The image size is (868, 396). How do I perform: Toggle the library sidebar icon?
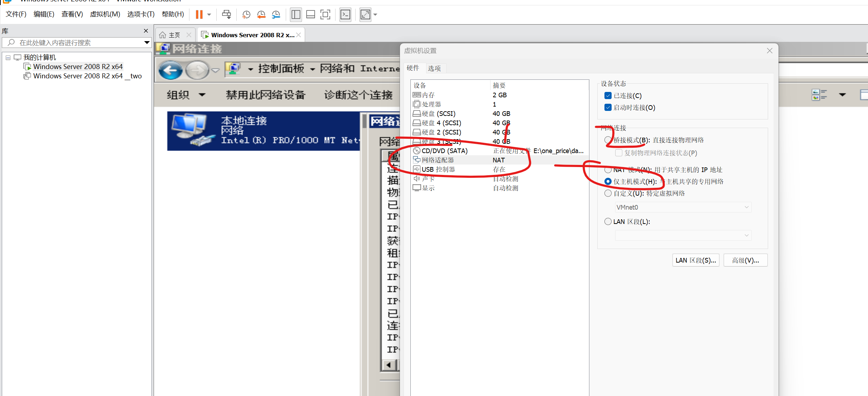(296, 15)
